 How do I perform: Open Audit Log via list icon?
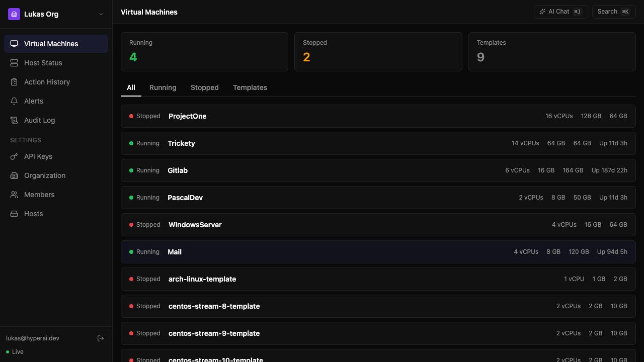pyautogui.click(x=14, y=120)
